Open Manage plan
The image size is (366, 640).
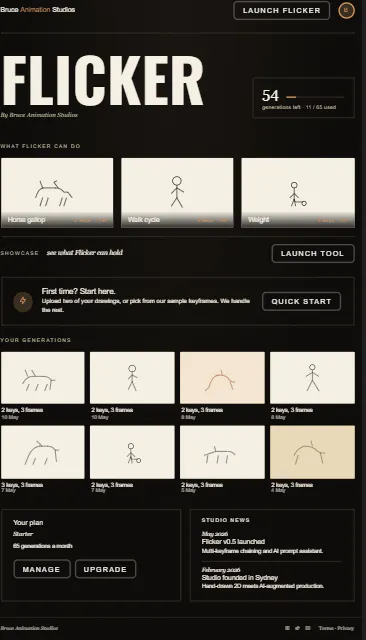(x=42, y=569)
